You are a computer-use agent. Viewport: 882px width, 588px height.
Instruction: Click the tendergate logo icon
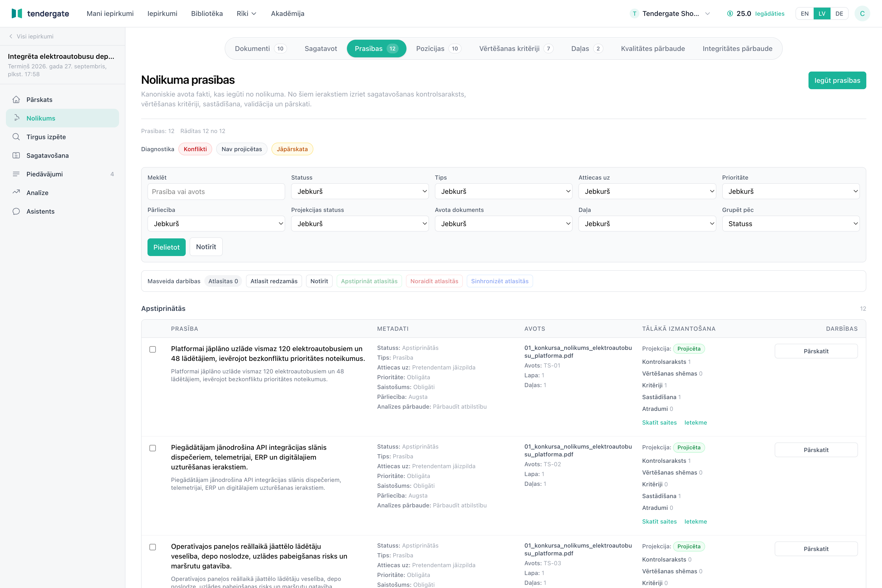point(17,13)
